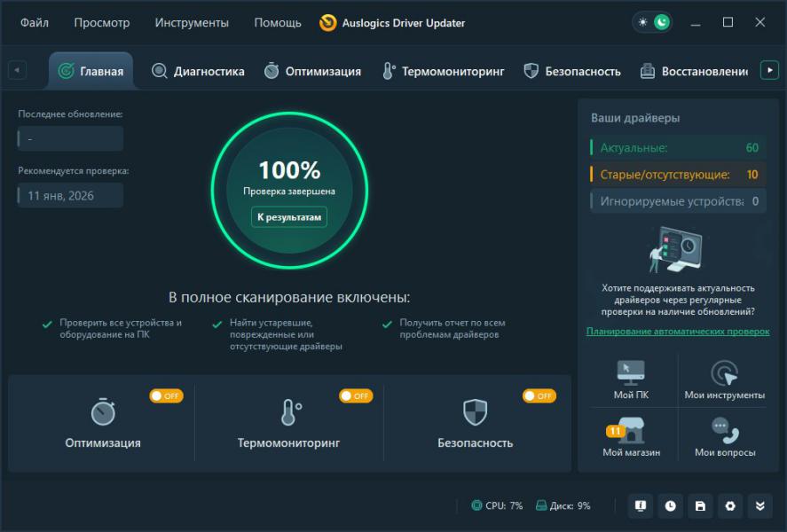Toggle the light/dark theme switch
Screen dimensions: 787x532
tap(651, 22)
